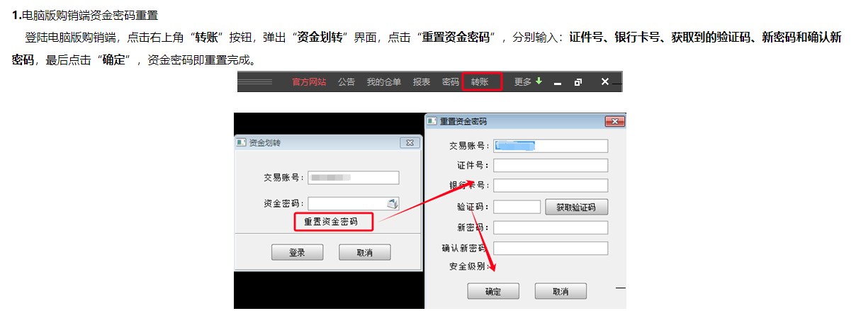Click the 获取验证码 button
868x311 pixels.
(x=577, y=208)
